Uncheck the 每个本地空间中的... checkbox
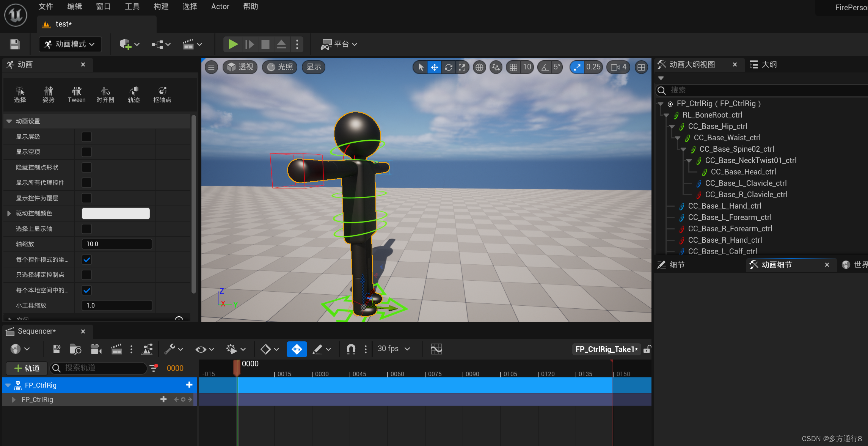The width and height of the screenshot is (868, 446). (x=87, y=291)
